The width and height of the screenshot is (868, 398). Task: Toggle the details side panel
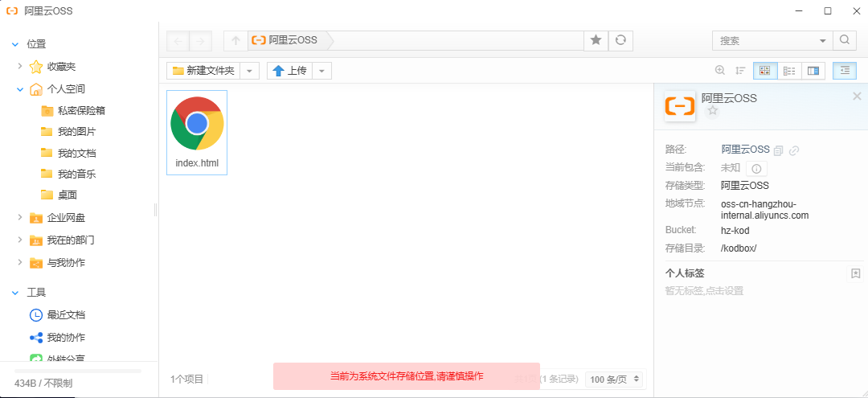(844, 71)
